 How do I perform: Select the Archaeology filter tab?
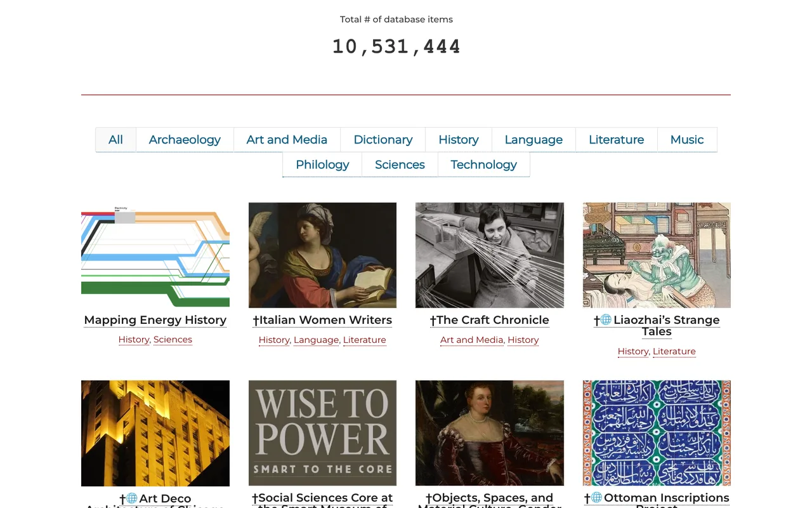(185, 140)
